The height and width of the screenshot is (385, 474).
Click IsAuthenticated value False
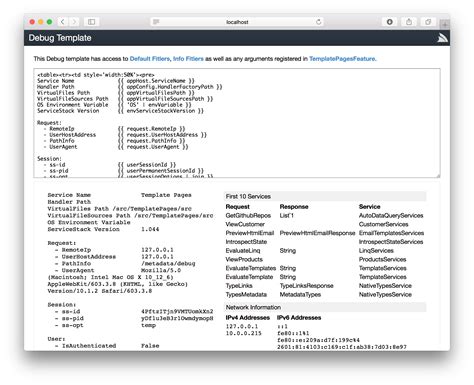150,346
